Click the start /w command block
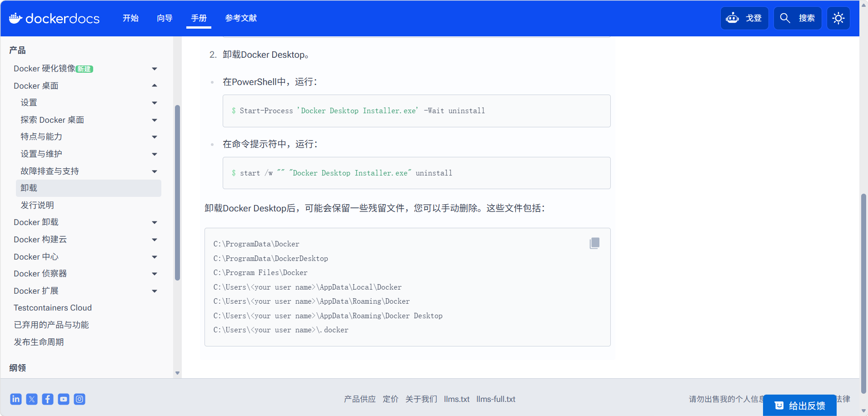 coord(416,173)
